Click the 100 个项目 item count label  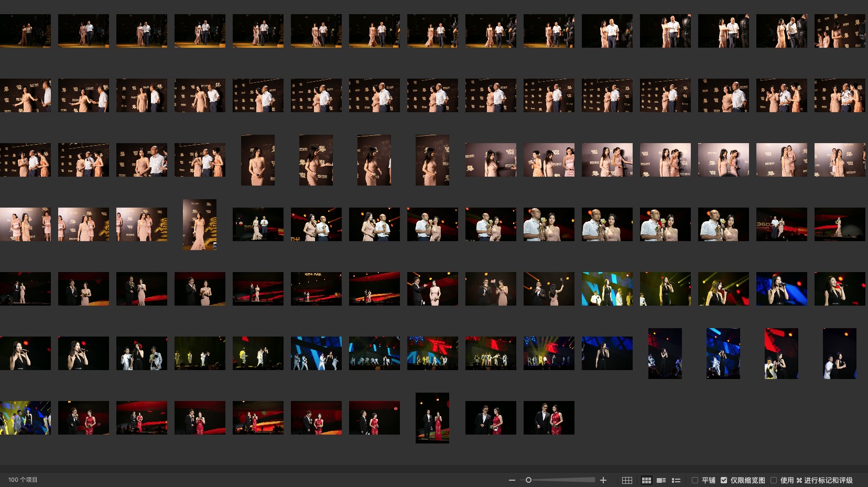coord(23,480)
